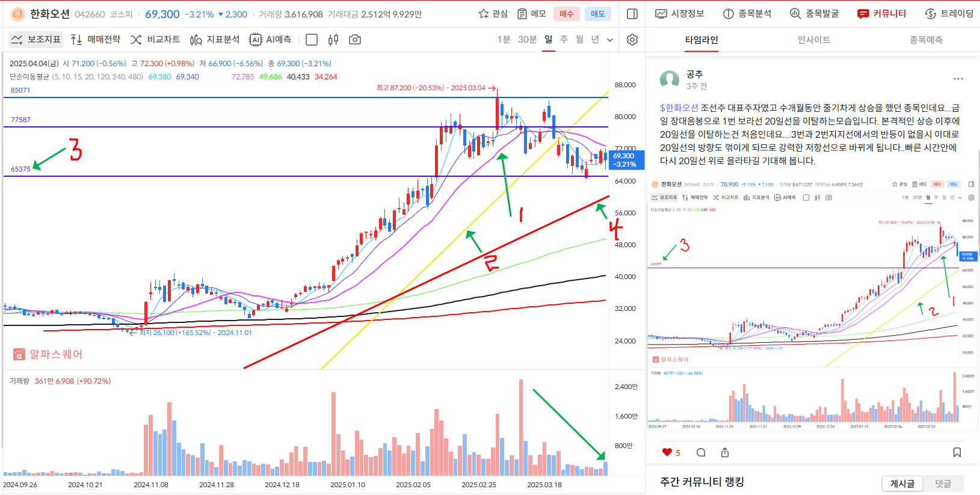Click the 65375 horizontal line label
The image size is (980, 495).
click(20, 170)
